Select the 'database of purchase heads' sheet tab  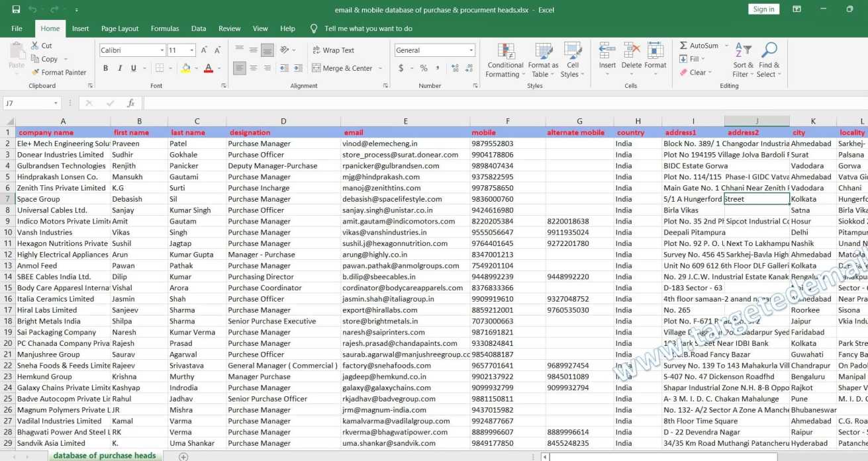coord(105,456)
